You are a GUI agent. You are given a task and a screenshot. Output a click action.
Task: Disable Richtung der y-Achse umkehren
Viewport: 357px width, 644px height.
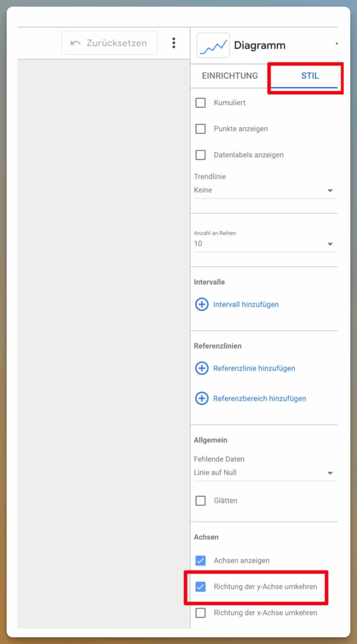201,586
